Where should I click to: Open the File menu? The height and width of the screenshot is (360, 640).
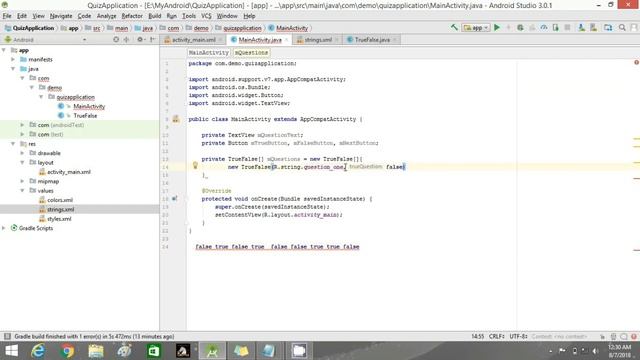[7, 16]
